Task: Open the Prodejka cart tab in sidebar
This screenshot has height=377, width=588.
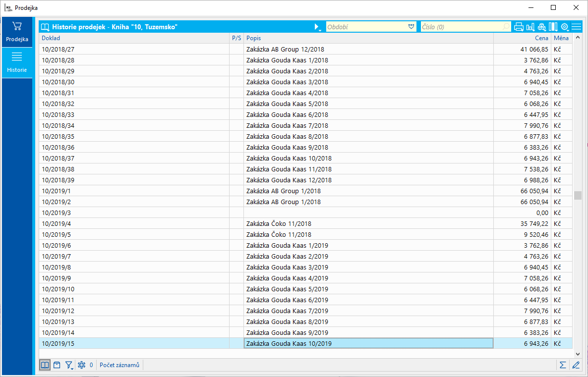Action: [17, 32]
